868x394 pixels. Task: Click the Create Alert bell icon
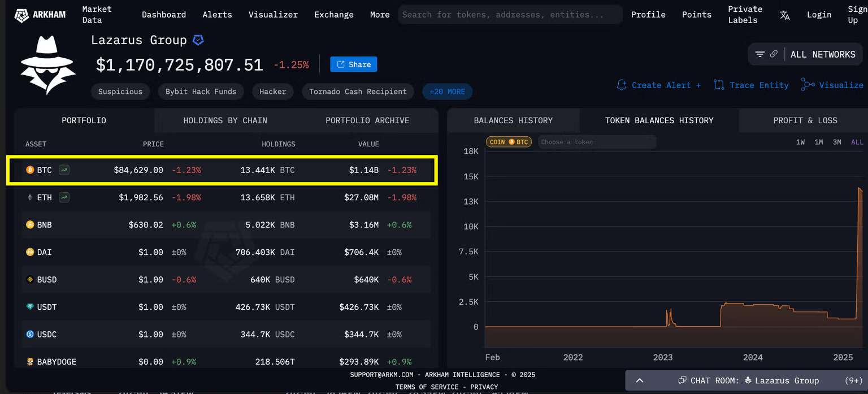point(622,85)
